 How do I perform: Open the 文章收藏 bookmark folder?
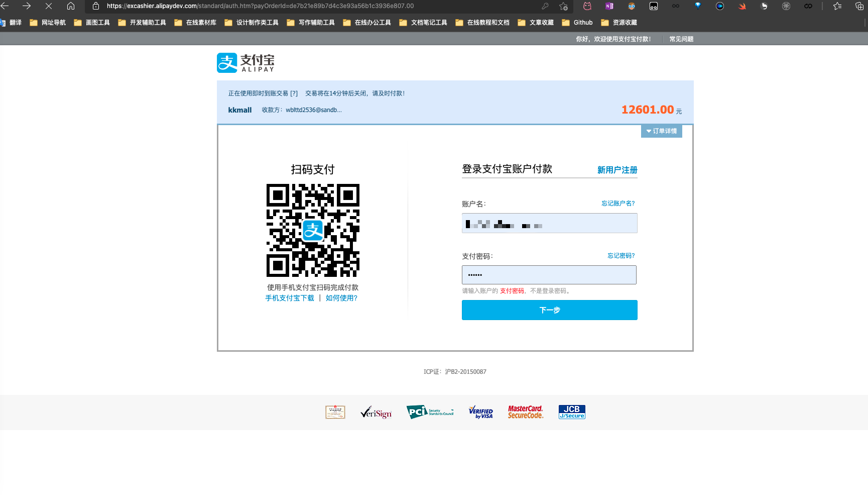point(536,23)
